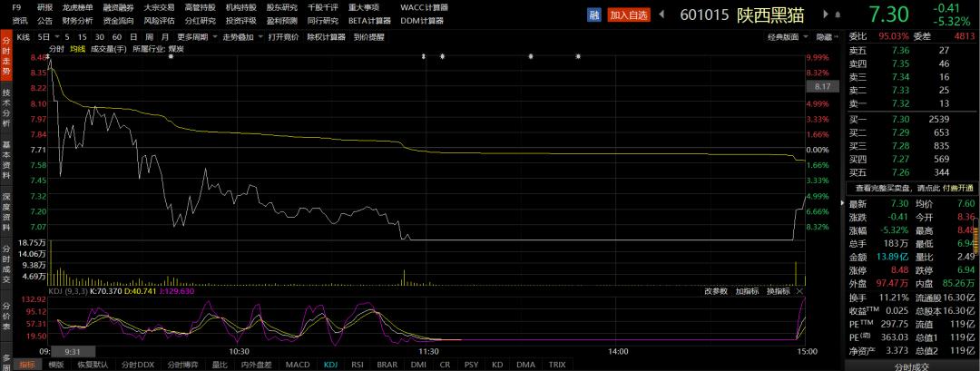Select the 分时走势 side tab

[5, 54]
